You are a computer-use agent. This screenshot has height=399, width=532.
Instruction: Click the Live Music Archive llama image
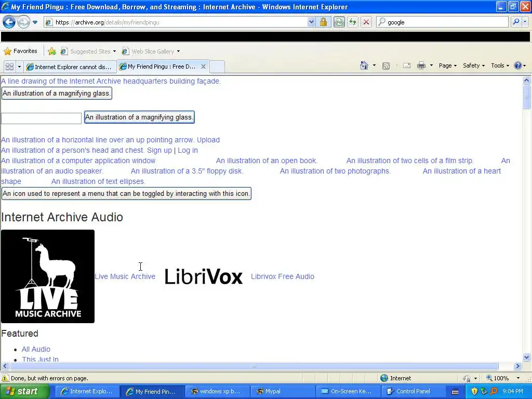[48, 276]
